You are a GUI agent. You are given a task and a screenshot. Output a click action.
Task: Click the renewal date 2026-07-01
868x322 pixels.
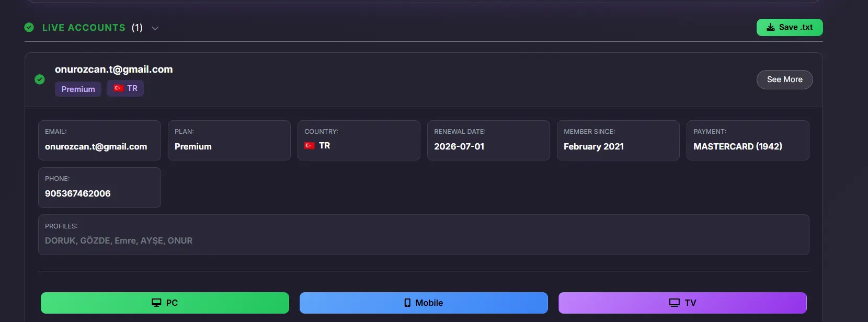(x=459, y=146)
